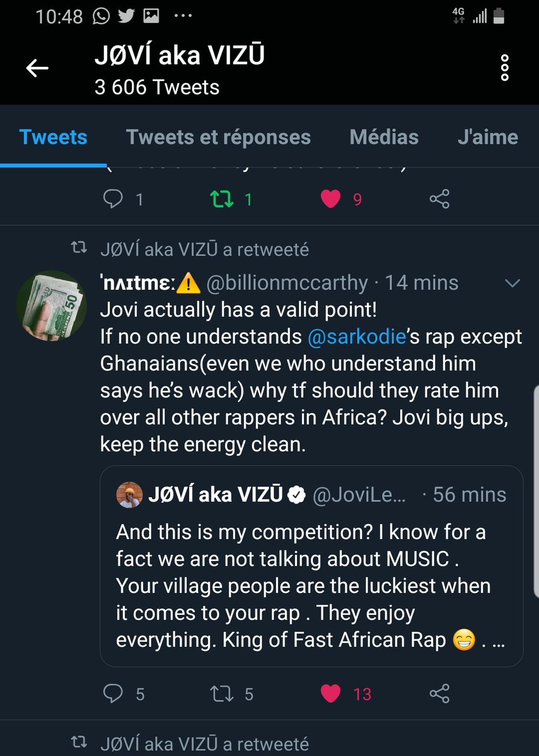Undo the green retweet on top tweet

click(221, 200)
